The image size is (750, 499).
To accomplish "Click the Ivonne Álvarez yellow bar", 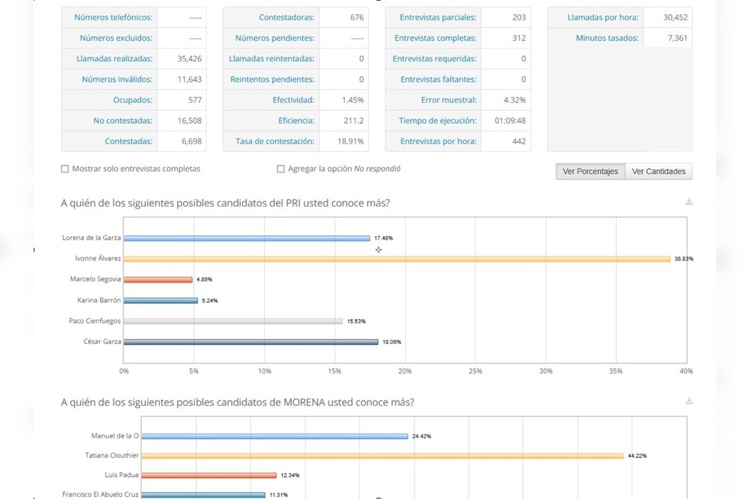I will pos(396,259).
